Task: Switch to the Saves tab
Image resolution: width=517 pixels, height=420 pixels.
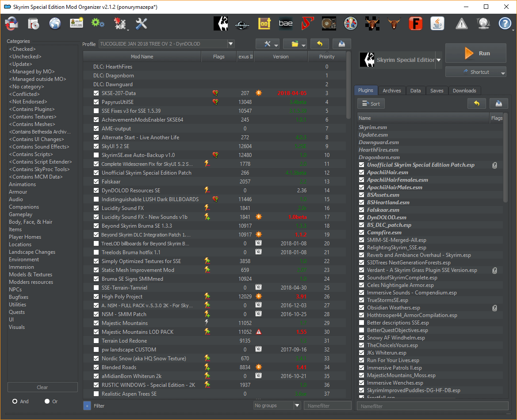Action: click(x=437, y=90)
